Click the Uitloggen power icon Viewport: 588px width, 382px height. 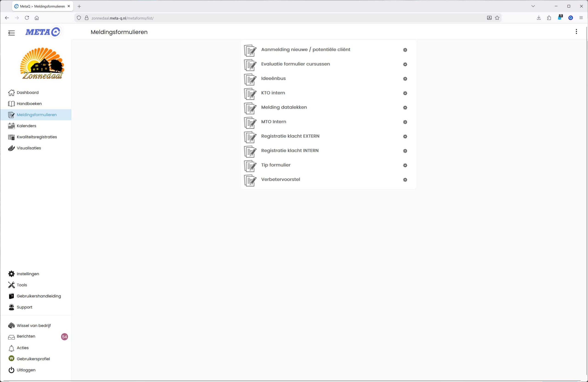click(x=11, y=370)
